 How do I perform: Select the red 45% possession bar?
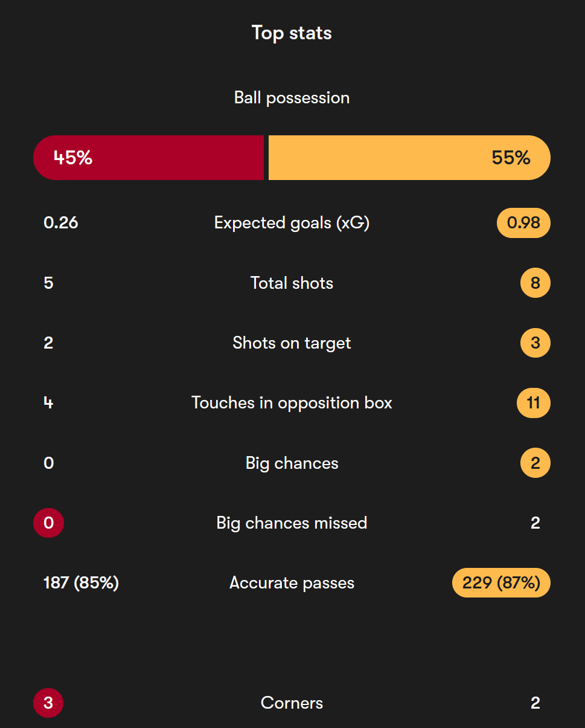tap(149, 158)
